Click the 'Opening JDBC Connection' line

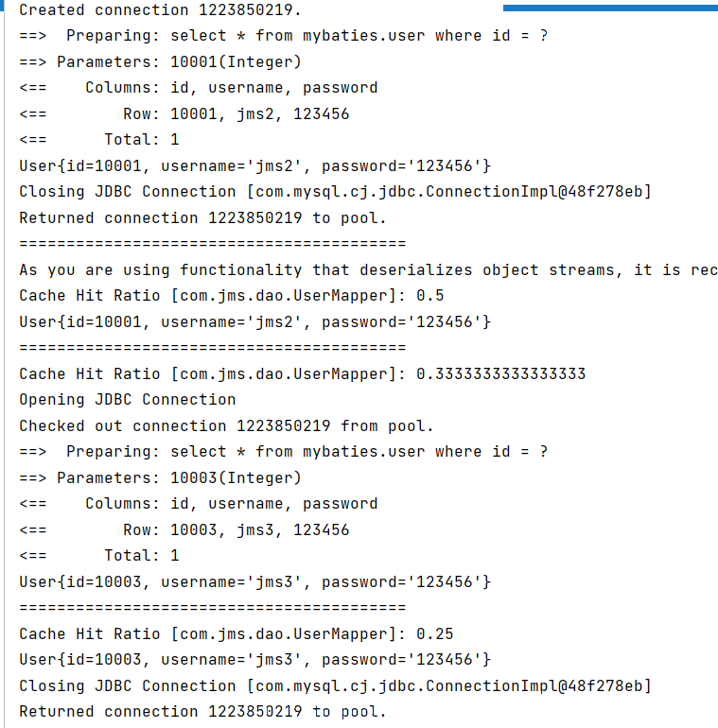coord(128,399)
